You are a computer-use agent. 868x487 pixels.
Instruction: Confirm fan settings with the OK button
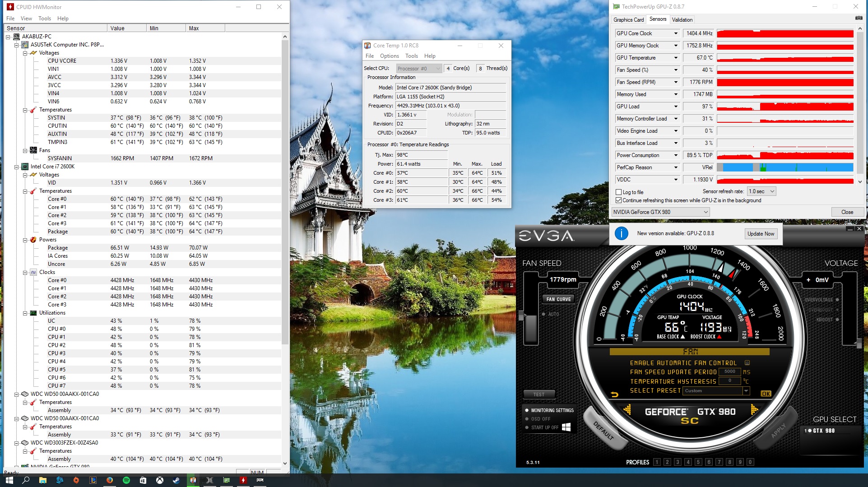[766, 394]
